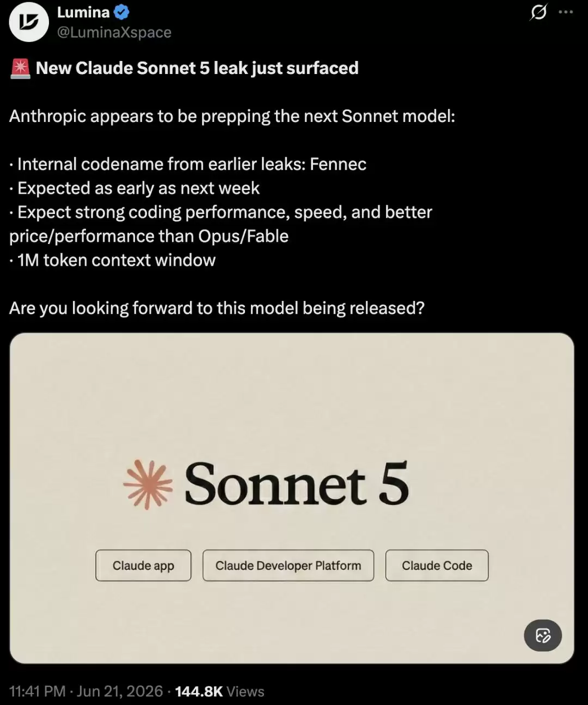Click the orange Claude starburst logo
588x705 pixels.
[x=148, y=485]
